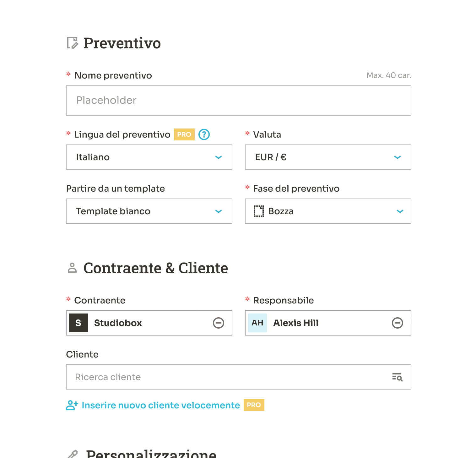This screenshot has width=476, height=458.
Task: Click the add new client person icon
Action: click(x=72, y=405)
